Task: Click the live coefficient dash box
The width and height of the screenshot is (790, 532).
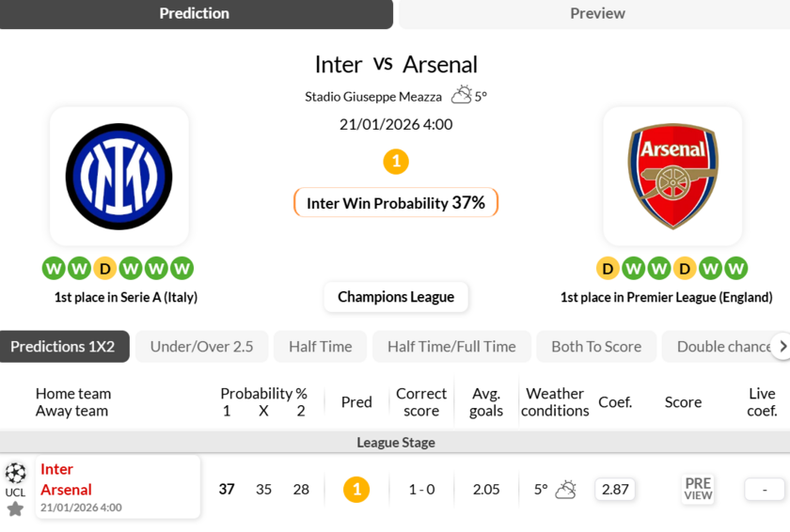Action: pyautogui.click(x=765, y=490)
